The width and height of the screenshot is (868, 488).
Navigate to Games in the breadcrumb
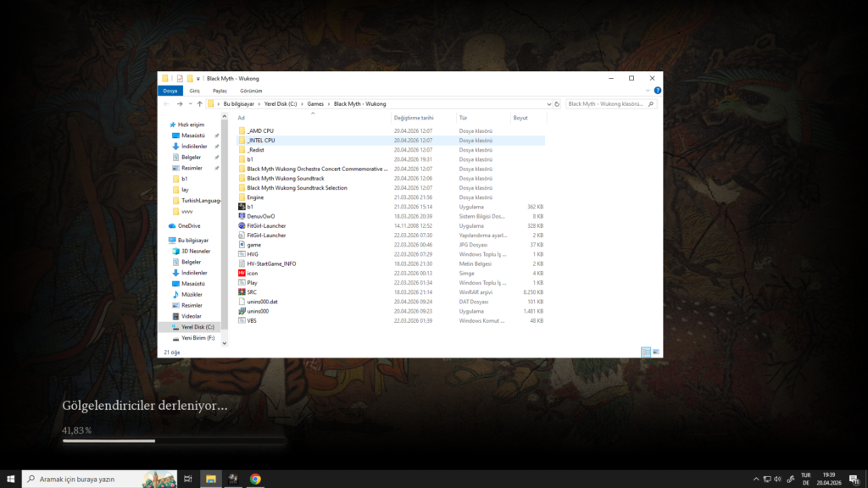pyautogui.click(x=315, y=104)
